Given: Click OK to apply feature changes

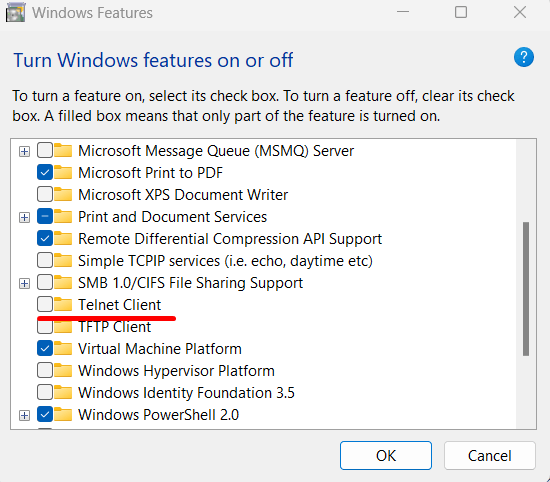Looking at the screenshot, I should click(x=385, y=455).
